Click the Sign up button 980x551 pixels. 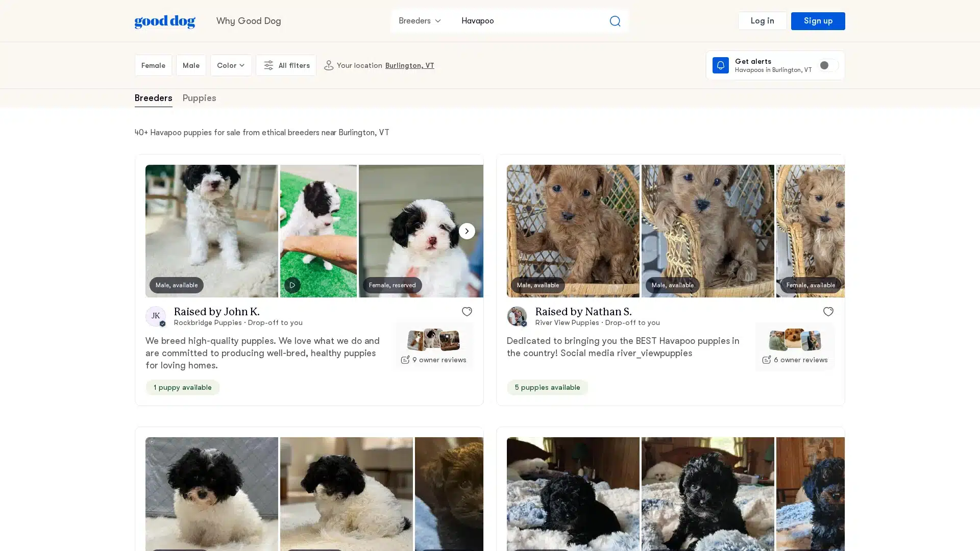pos(818,21)
